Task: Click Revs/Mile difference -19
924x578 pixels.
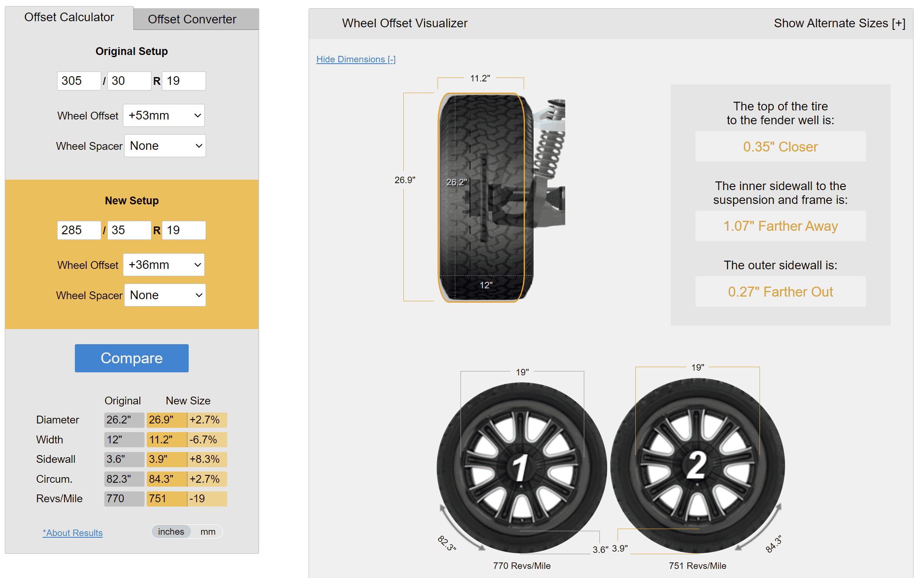Action: click(x=207, y=499)
